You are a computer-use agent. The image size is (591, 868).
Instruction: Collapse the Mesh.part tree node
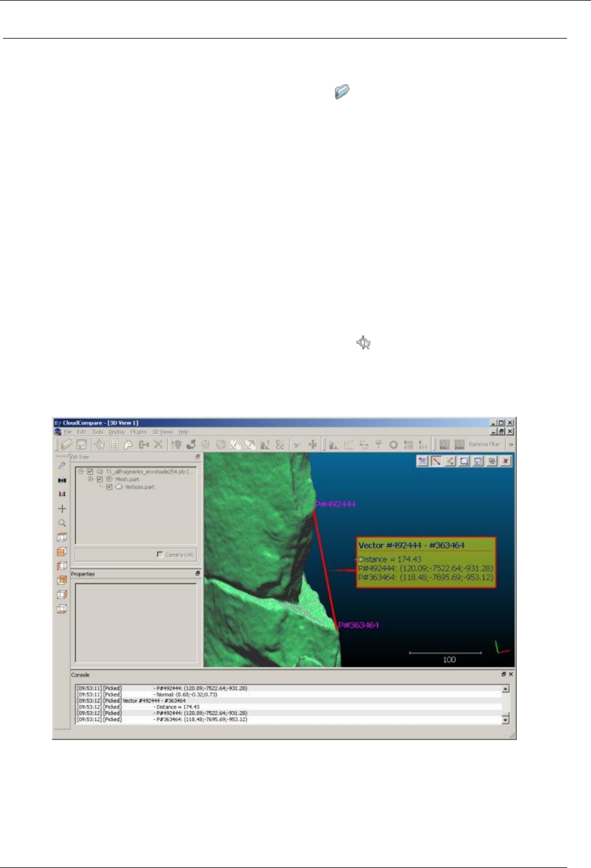(91, 479)
